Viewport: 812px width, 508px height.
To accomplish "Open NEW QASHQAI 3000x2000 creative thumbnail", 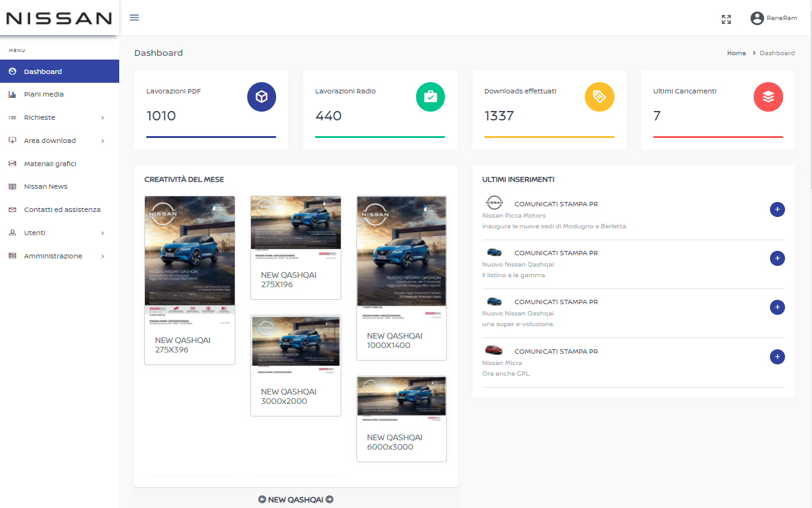I will (296, 345).
